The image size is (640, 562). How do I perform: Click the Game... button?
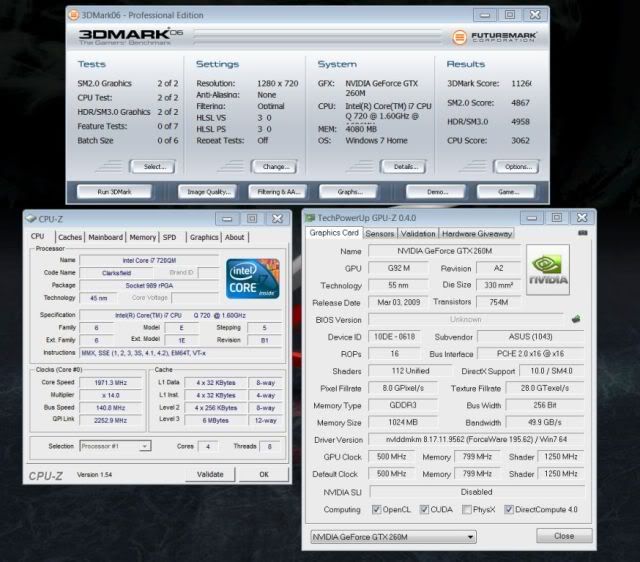pos(506,191)
